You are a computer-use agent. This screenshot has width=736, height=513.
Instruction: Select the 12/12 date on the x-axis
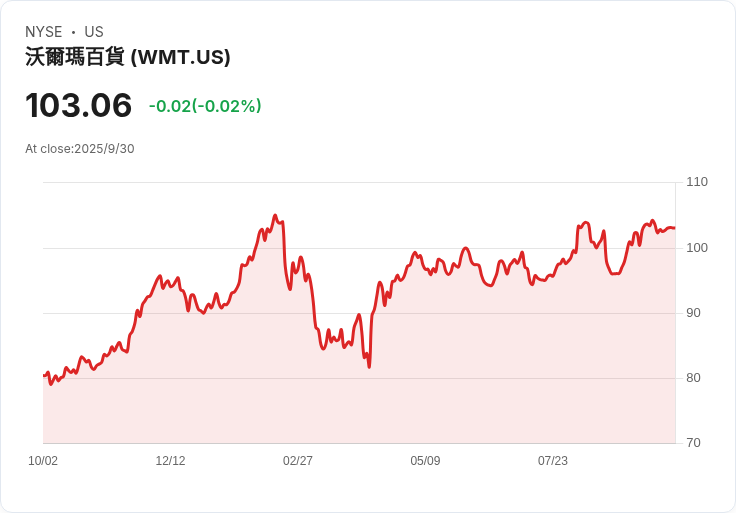click(x=170, y=461)
